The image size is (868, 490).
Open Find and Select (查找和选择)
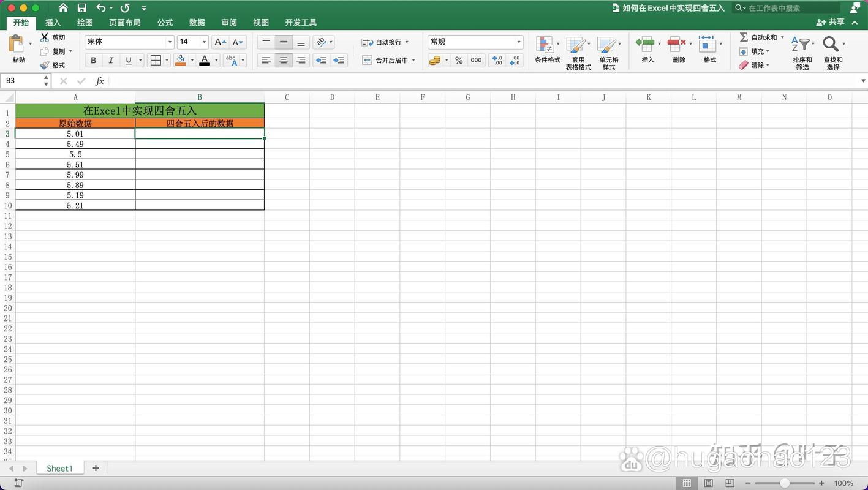(833, 53)
